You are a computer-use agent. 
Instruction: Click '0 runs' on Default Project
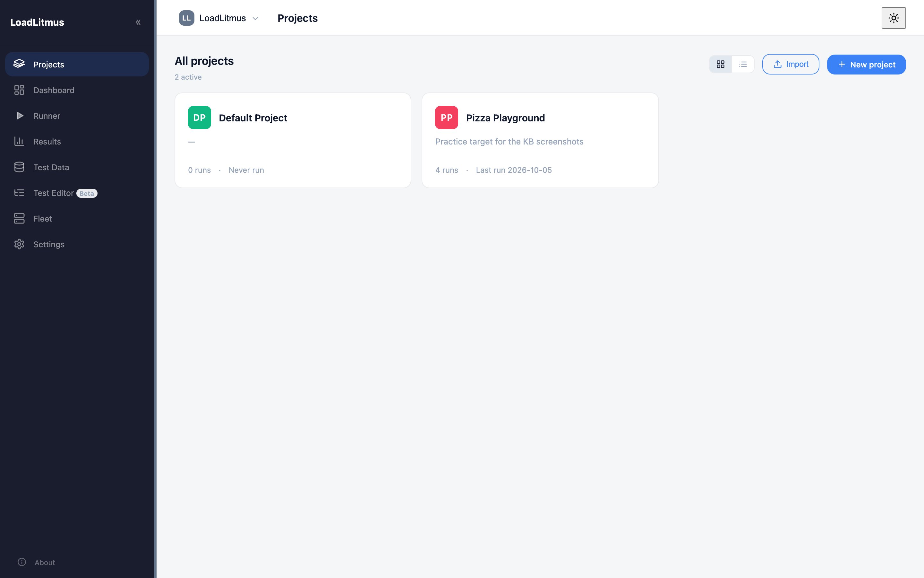pyautogui.click(x=199, y=170)
